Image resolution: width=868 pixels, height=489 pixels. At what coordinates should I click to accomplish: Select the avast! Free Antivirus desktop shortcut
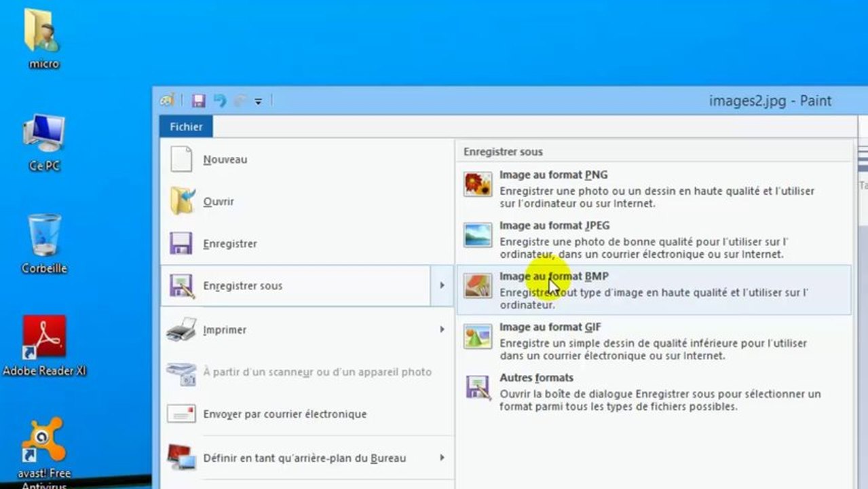click(44, 452)
